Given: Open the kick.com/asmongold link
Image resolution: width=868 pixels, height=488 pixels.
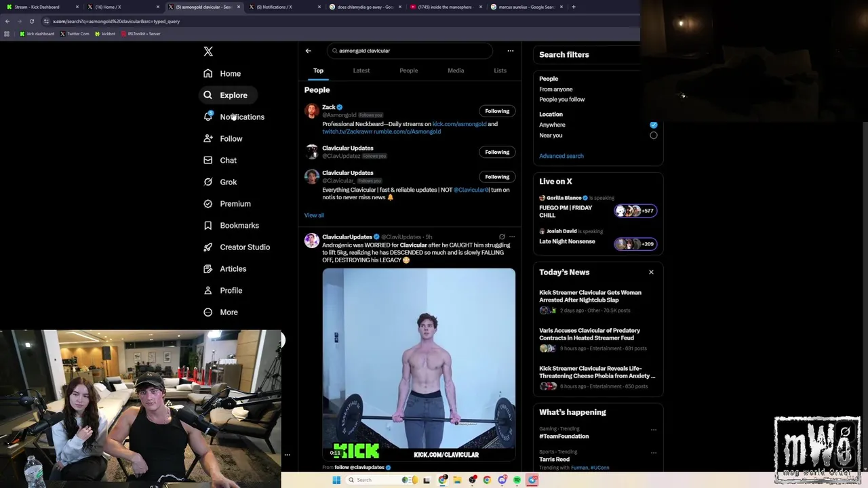Looking at the screenshot, I should tap(459, 124).
